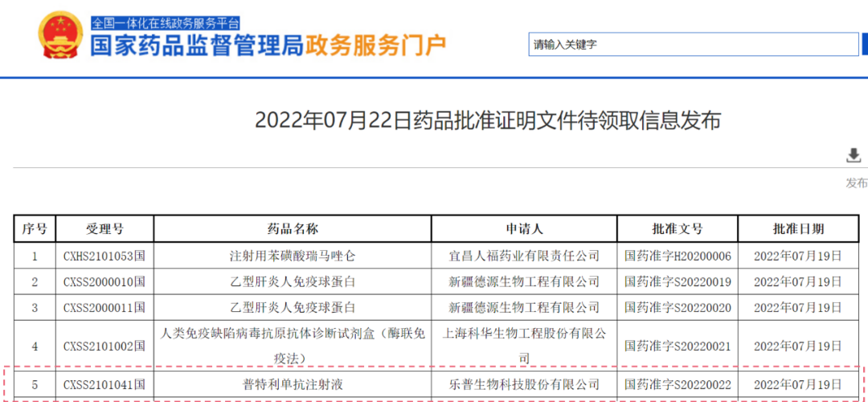
Task: Select acceptance number CXSS2000010国
Action: pos(104,282)
